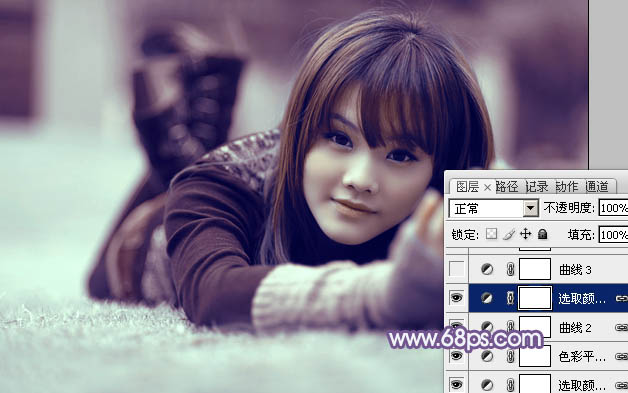
Task: Click the blend mode dropdown arrow button
Action: pos(531,208)
